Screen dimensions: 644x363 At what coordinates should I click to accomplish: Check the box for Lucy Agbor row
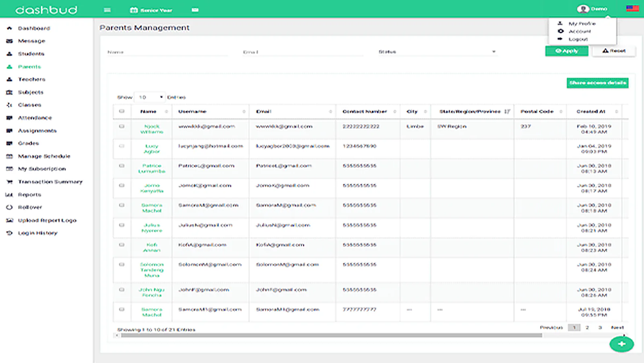(122, 146)
